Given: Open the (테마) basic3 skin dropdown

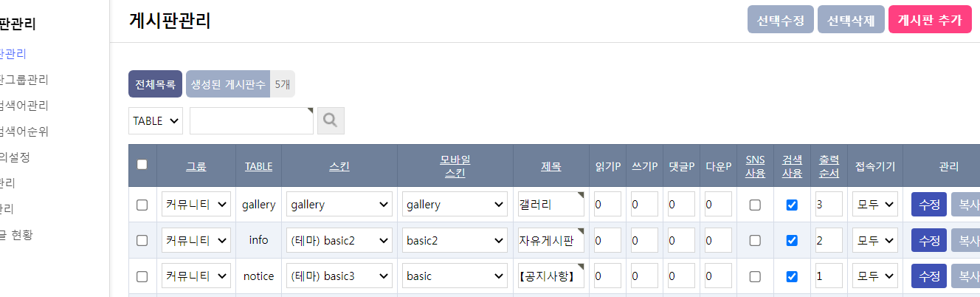Looking at the screenshot, I should pyautogui.click(x=339, y=276).
